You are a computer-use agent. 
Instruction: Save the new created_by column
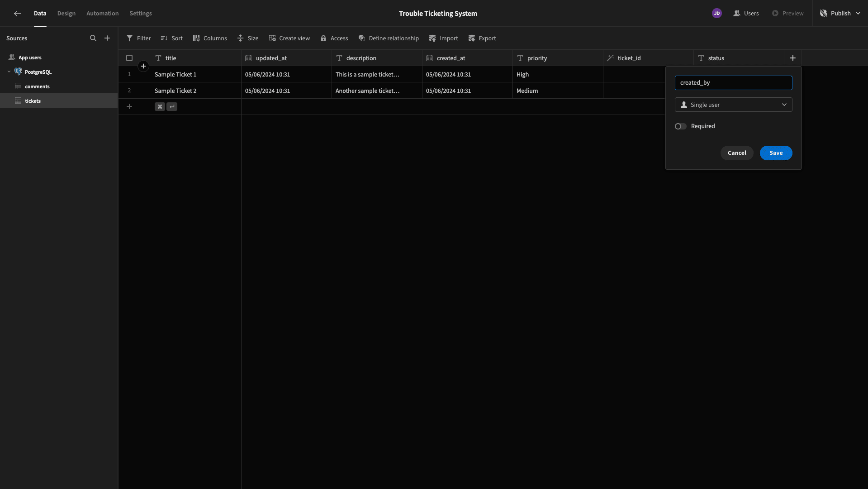776,153
